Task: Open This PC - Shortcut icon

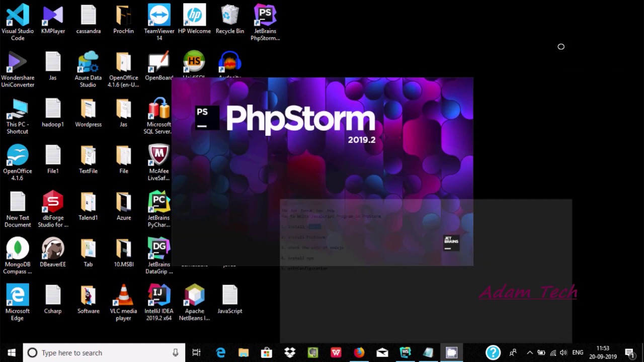Action: tap(18, 109)
